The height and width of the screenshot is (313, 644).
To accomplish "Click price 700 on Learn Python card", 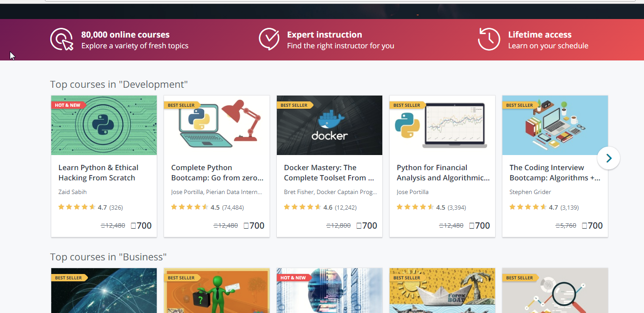I will [x=141, y=226].
